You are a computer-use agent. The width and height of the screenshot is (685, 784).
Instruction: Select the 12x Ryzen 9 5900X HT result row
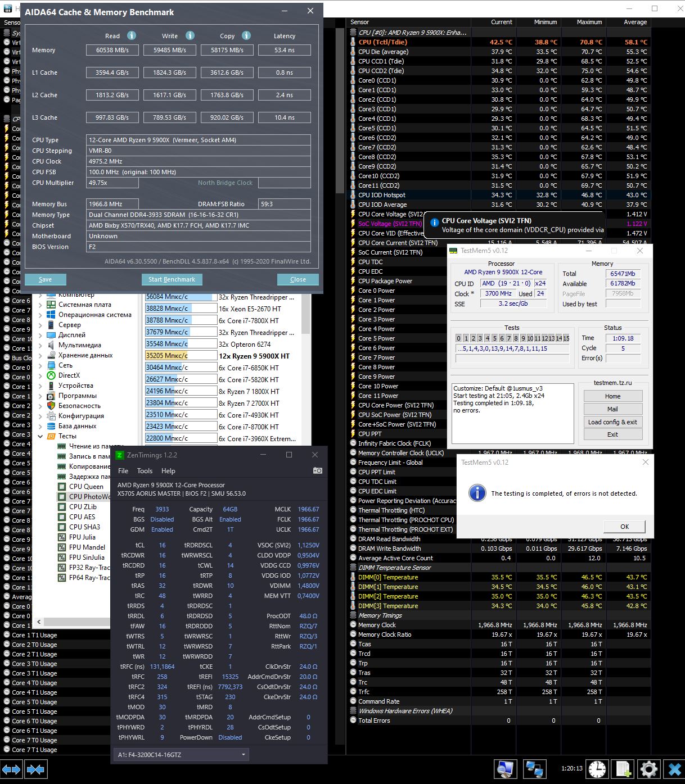pyautogui.click(x=220, y=356)
